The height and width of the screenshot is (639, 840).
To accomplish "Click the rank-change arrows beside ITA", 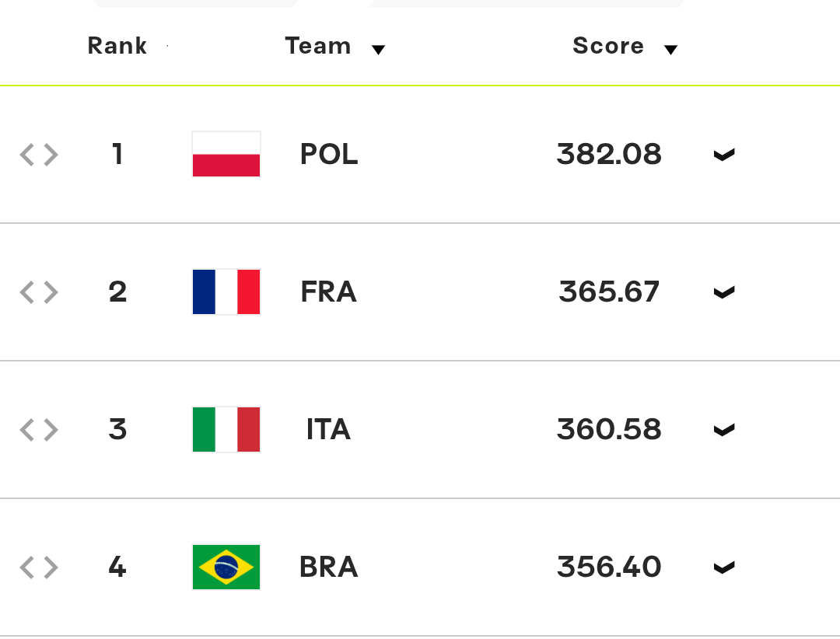I will click(x=39, y=430).
